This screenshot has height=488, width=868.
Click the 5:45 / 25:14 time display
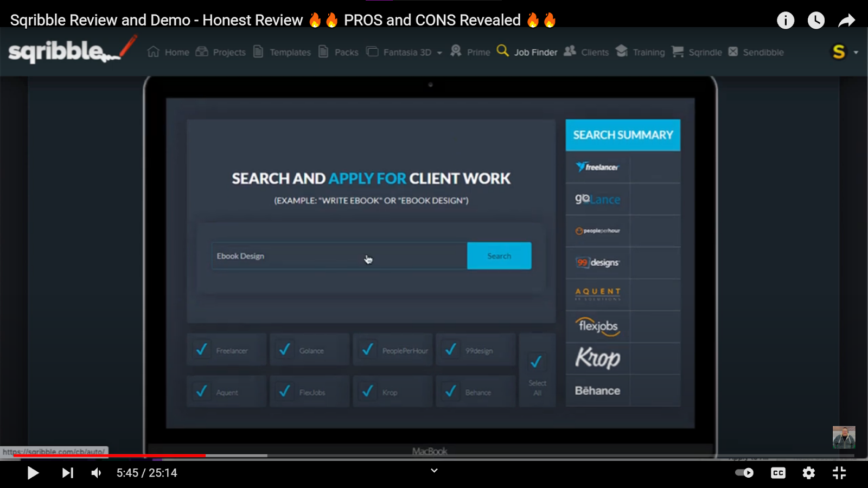point(147,473)
